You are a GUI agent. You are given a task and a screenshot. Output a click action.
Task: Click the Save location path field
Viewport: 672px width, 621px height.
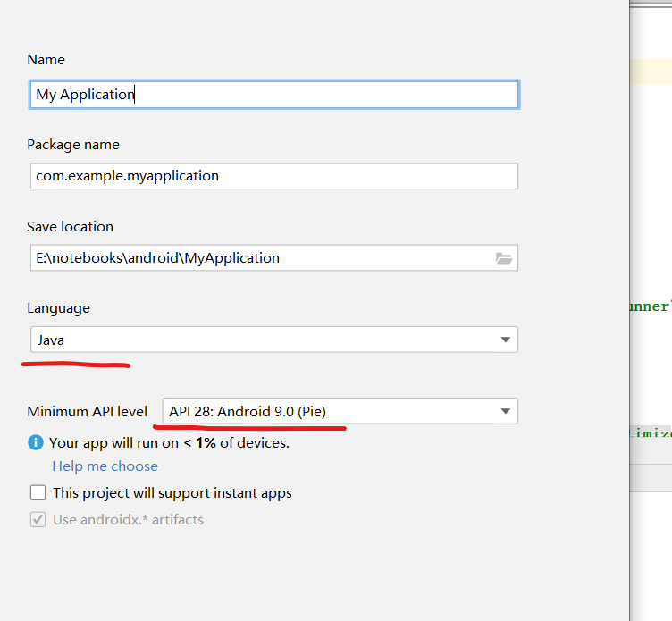(259, 258)
